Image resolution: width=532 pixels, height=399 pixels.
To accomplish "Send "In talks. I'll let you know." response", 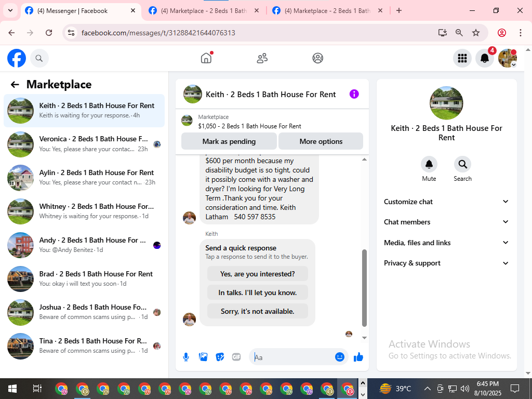I will (258, 292).
